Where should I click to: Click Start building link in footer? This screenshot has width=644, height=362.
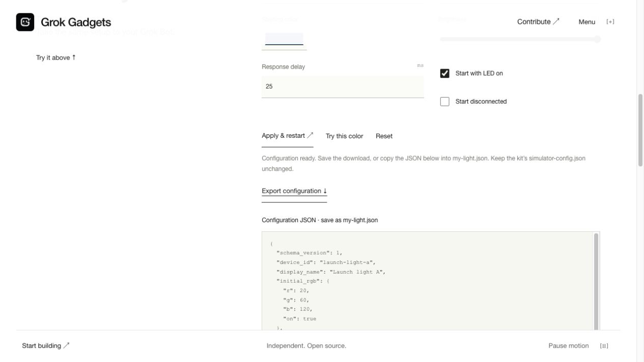[46, 346]
